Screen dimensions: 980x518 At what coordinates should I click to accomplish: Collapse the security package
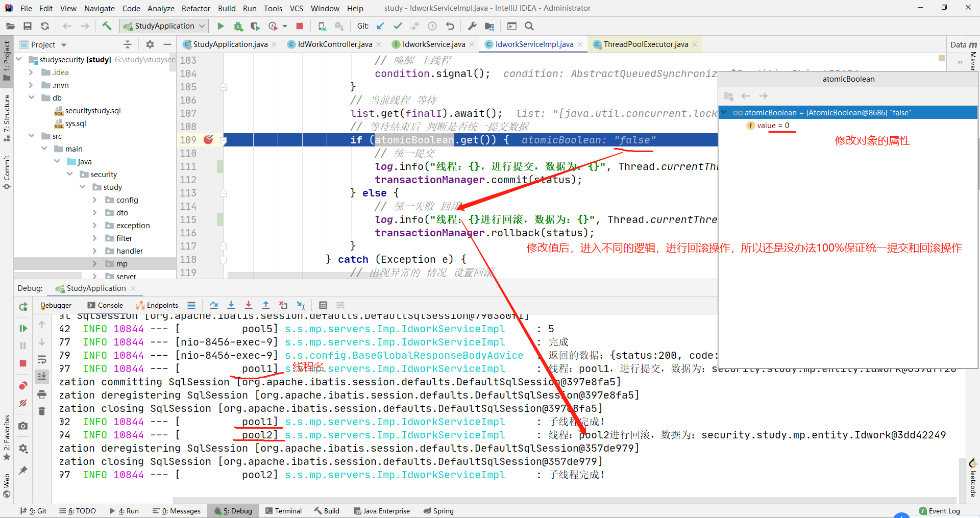pyautogui.click(x=70, y=174)
